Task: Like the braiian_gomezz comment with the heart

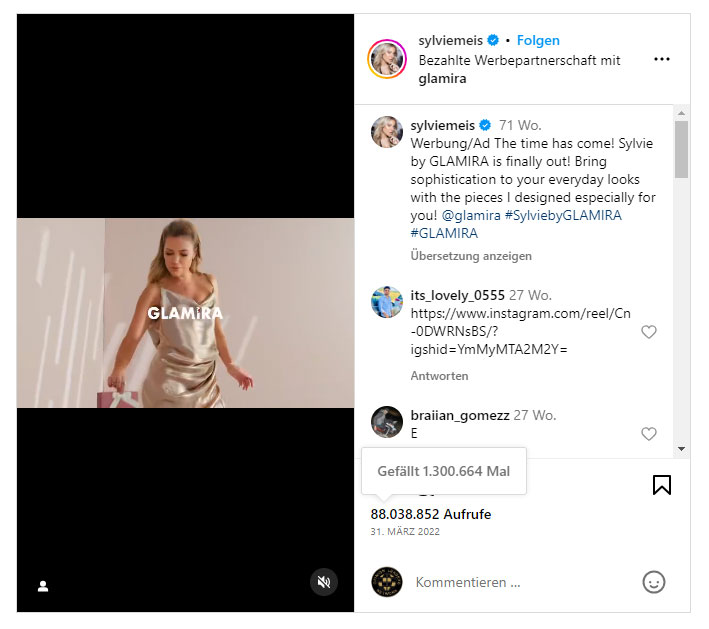Action: pos(648,434)
